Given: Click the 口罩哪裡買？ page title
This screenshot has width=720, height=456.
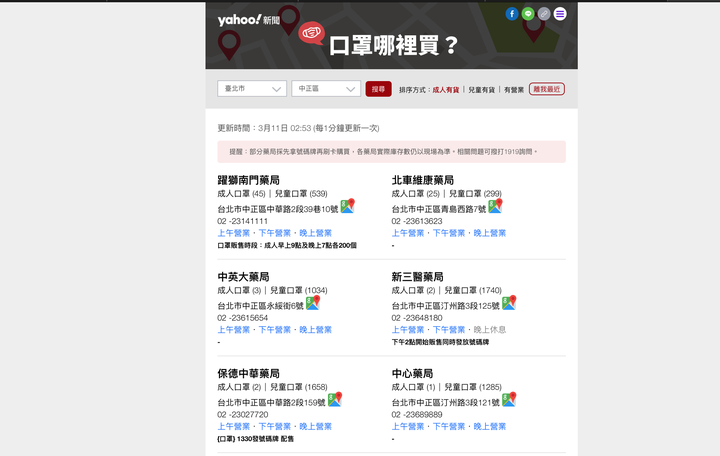Looking at the screenshot, I should pos(394,45).
